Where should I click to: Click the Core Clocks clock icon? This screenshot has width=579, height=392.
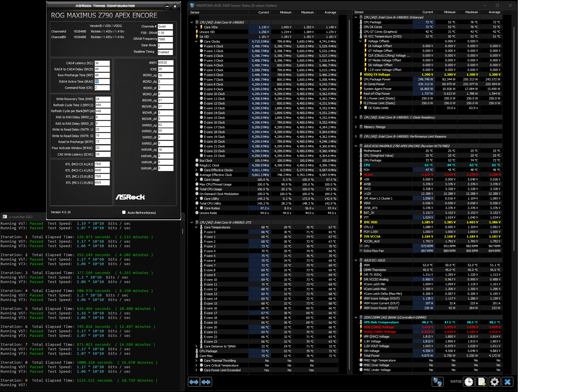(x=201, y=41)
